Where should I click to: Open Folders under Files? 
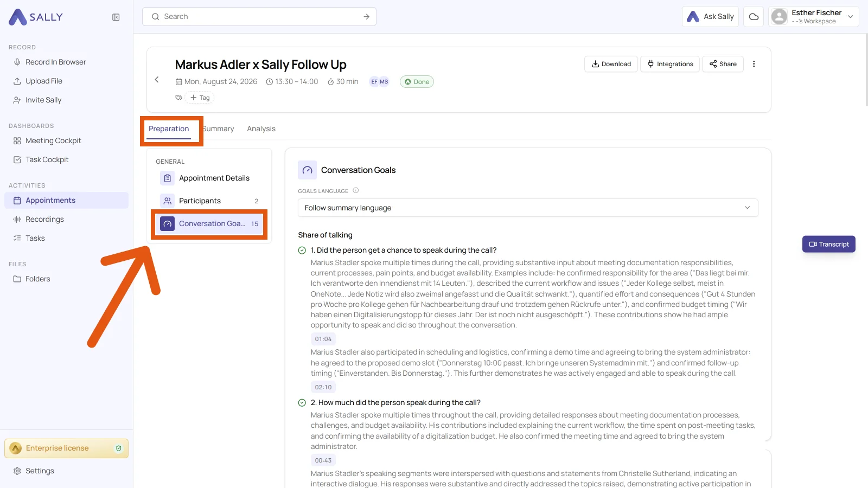[x=67, y=279]
